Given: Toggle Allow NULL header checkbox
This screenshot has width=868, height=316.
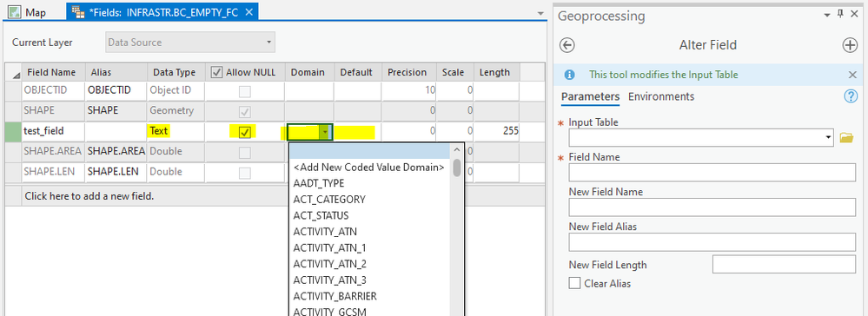Looking at the screenshot, I should click(217, 72).
